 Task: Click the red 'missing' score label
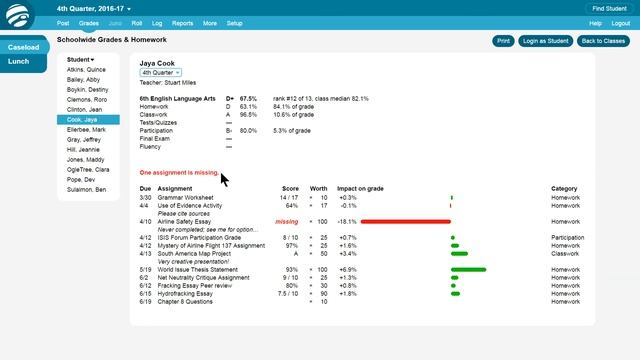pyautogui.click(x=287, y=222)
